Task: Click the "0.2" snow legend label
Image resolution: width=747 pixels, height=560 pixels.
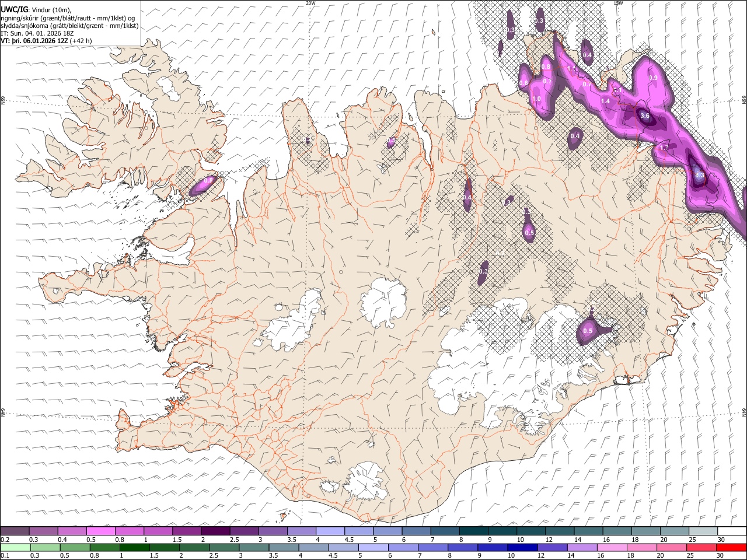Action: coord(5,540)
